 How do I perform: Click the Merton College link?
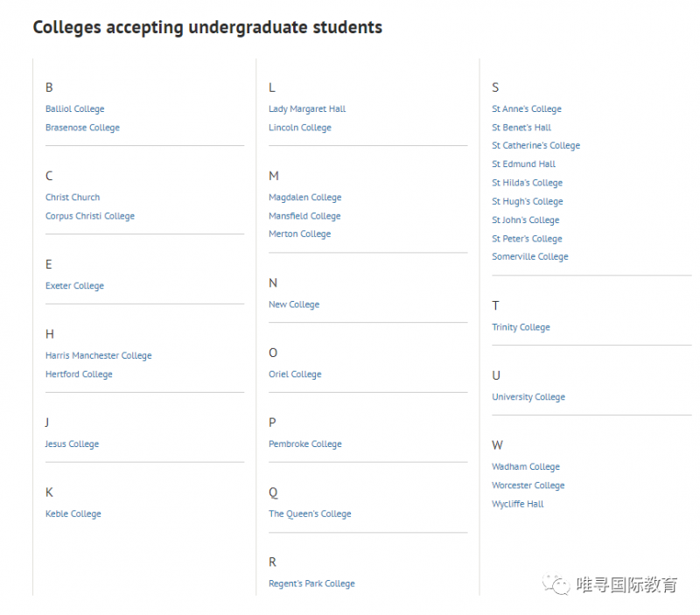tap(300, 234)
